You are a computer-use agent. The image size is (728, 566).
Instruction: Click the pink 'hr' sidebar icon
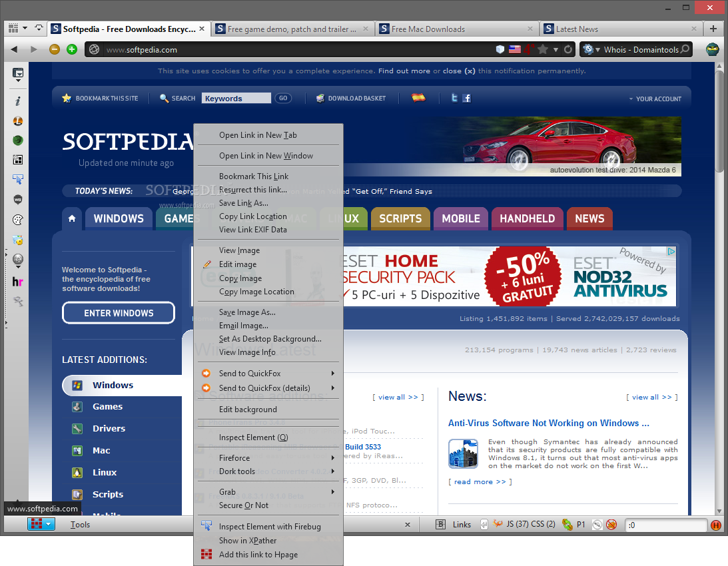click(17, 282)
